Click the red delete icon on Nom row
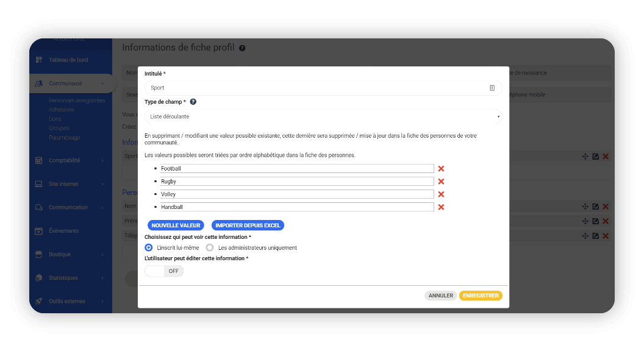This screenshot has height=351, width=644. click(x=606, y=207)
